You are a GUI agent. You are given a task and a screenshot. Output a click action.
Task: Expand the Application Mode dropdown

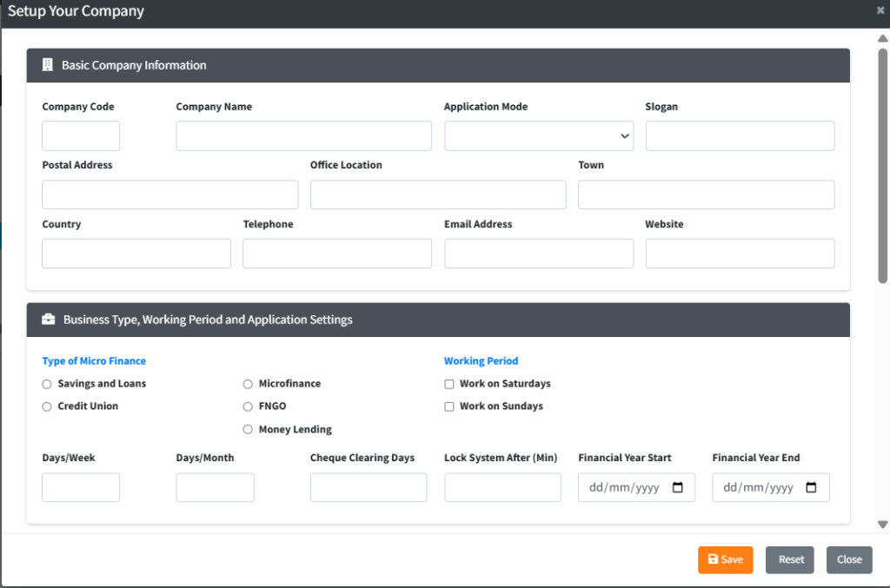tap(538, 136)
